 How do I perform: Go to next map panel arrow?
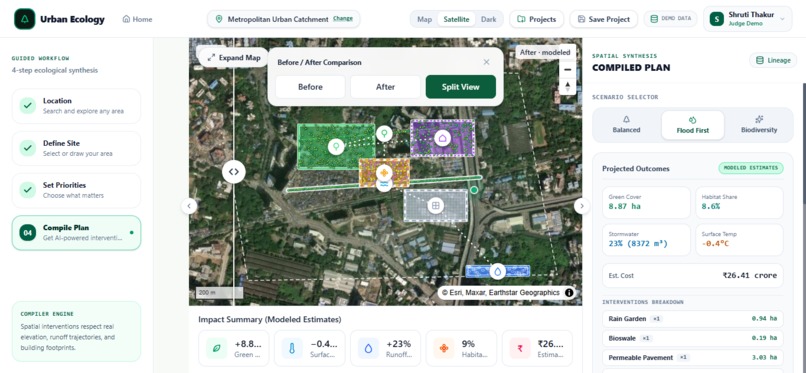[x=581, y=206]
